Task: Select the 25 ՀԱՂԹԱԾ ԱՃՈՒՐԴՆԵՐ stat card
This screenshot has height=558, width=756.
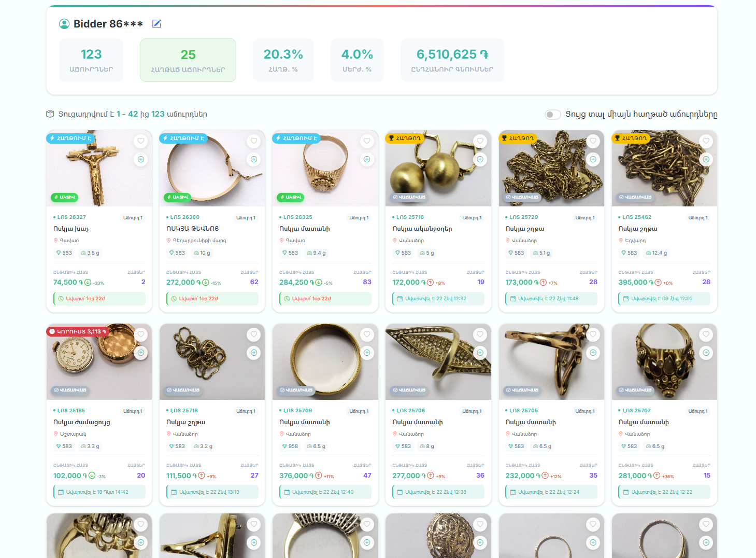Action: pos(188,60)
